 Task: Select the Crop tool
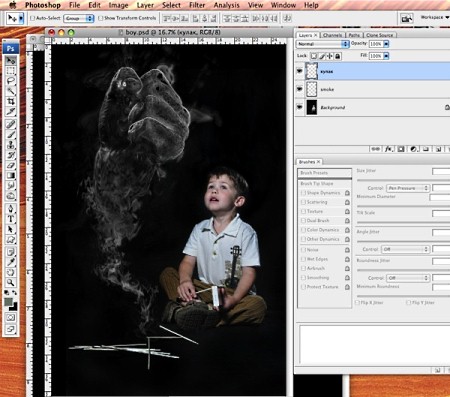coord(11,101)
